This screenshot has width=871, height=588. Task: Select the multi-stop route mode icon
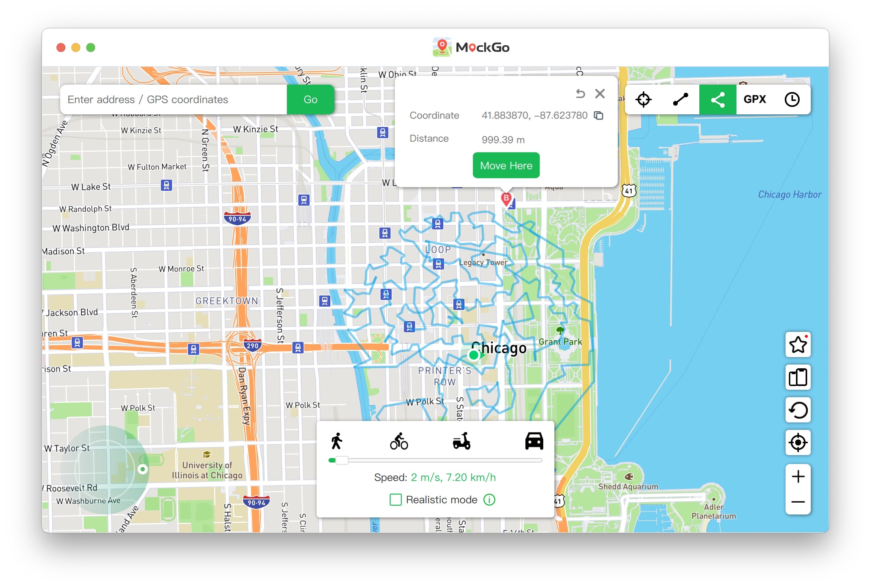coord(717,99)
